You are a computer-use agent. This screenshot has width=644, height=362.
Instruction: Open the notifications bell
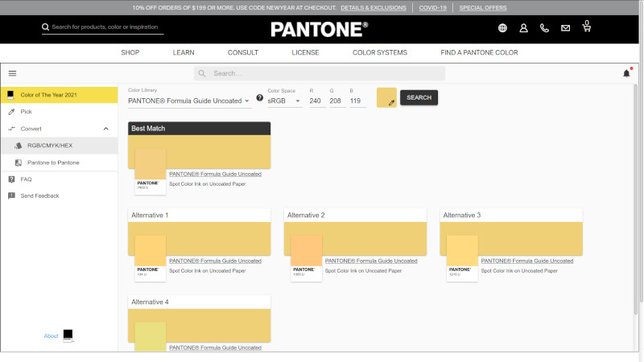tap(626, 73)
